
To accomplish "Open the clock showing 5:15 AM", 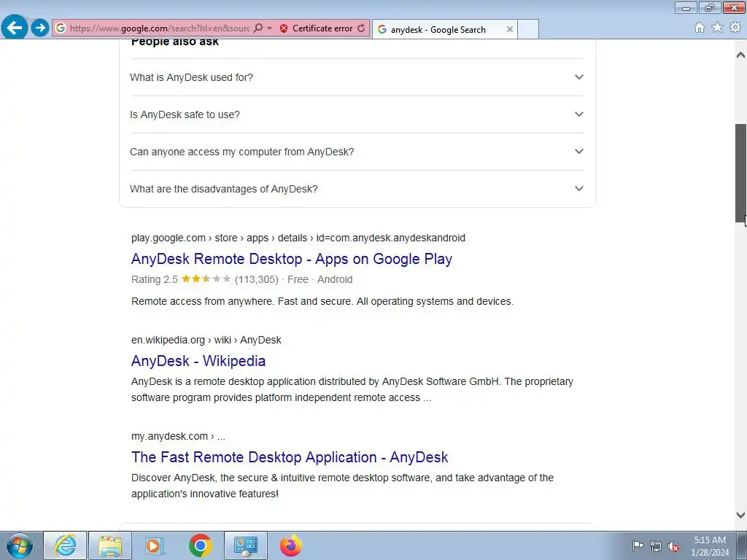I will coord(710,546).
